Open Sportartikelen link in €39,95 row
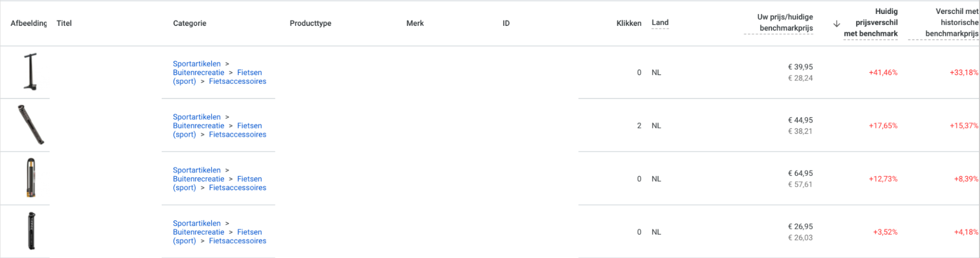 (197, 64)
